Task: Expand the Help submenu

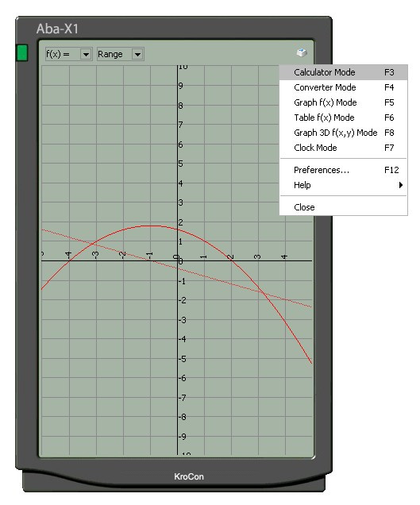Action: tap(343, 185)
